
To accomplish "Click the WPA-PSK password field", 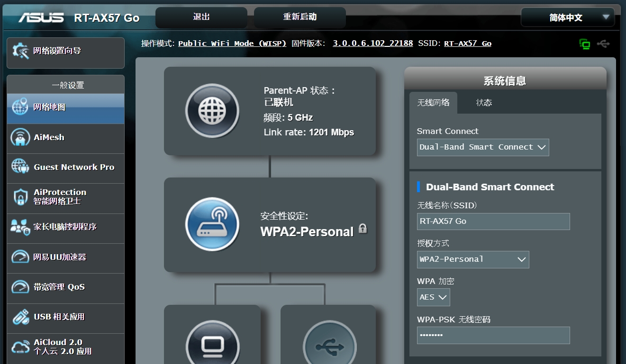I will (493, 336).
